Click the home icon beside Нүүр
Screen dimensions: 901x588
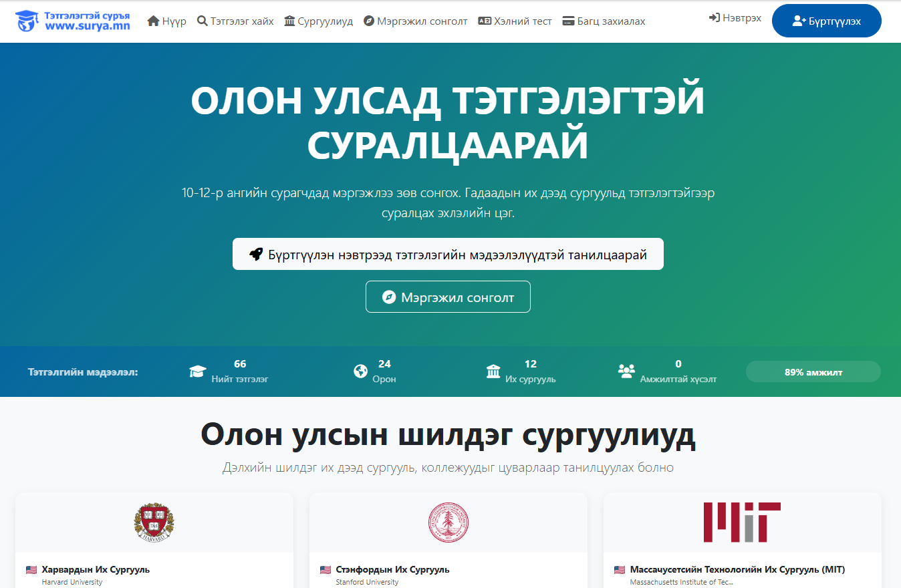click(x=153, y=21)
